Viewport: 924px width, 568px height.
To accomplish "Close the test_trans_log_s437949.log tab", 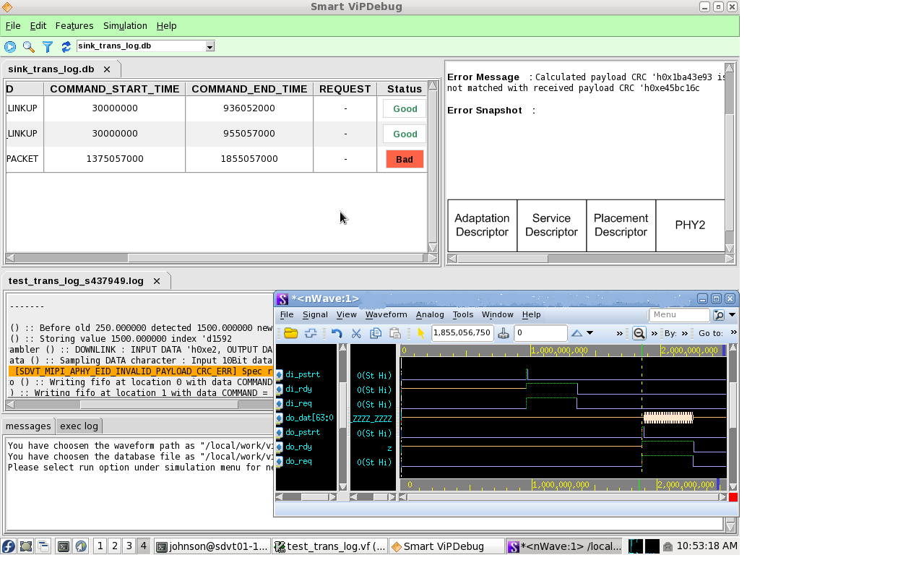I will point(157,281).
